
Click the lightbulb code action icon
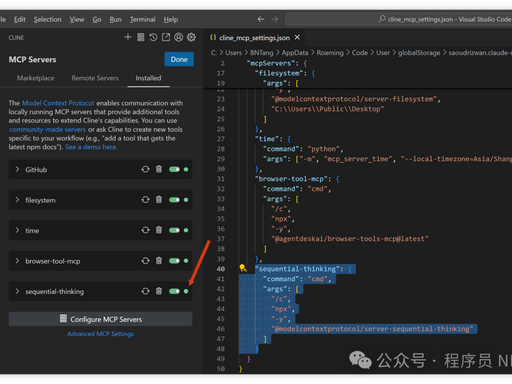[x=243, y=268]
